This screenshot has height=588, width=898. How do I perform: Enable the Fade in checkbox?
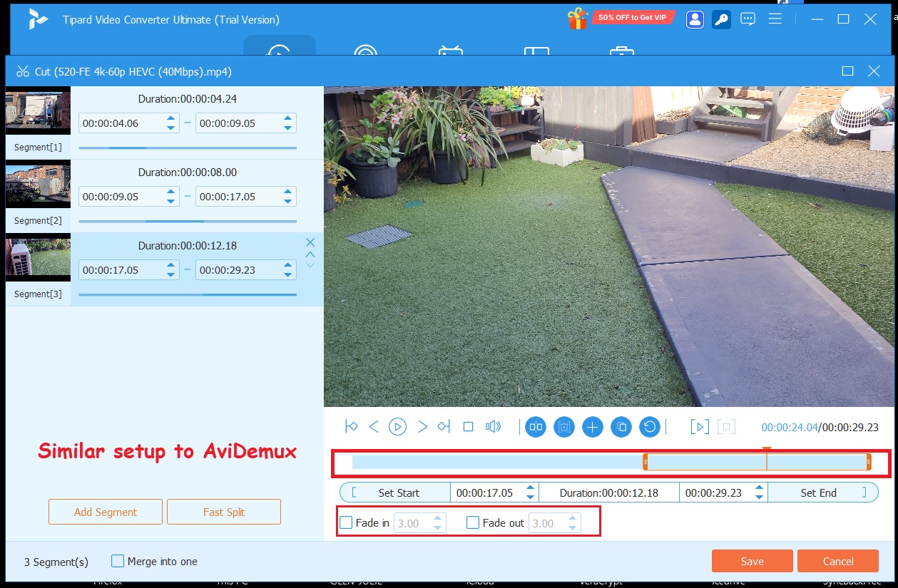346,522
